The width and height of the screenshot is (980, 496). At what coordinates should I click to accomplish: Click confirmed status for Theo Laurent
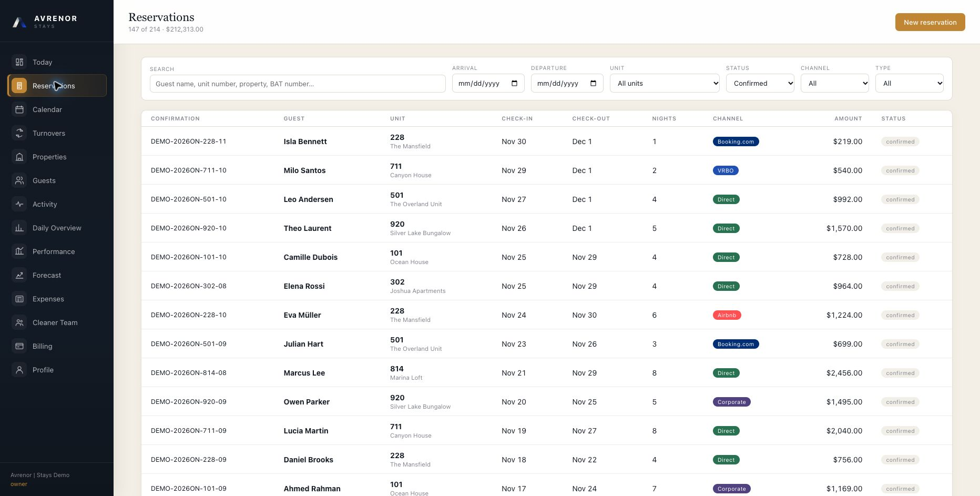coord(900,228)
